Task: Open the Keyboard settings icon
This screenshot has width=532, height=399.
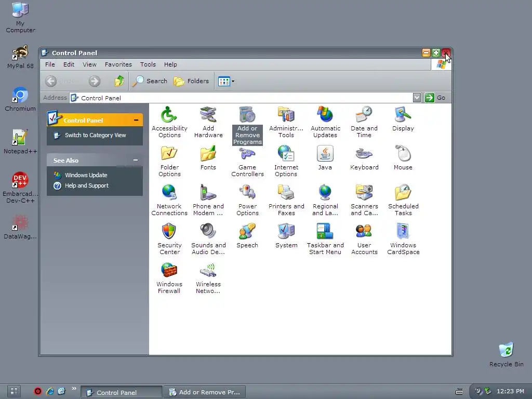Action: [364, 158]
